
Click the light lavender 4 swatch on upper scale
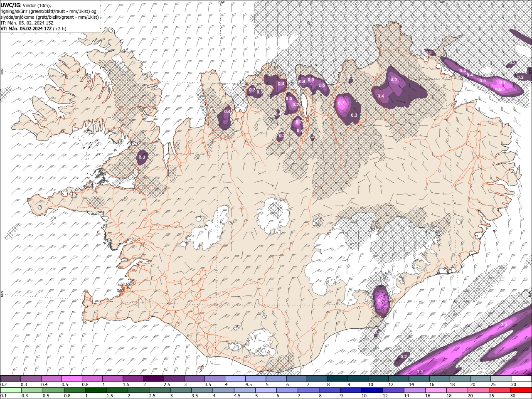[235, 379]
